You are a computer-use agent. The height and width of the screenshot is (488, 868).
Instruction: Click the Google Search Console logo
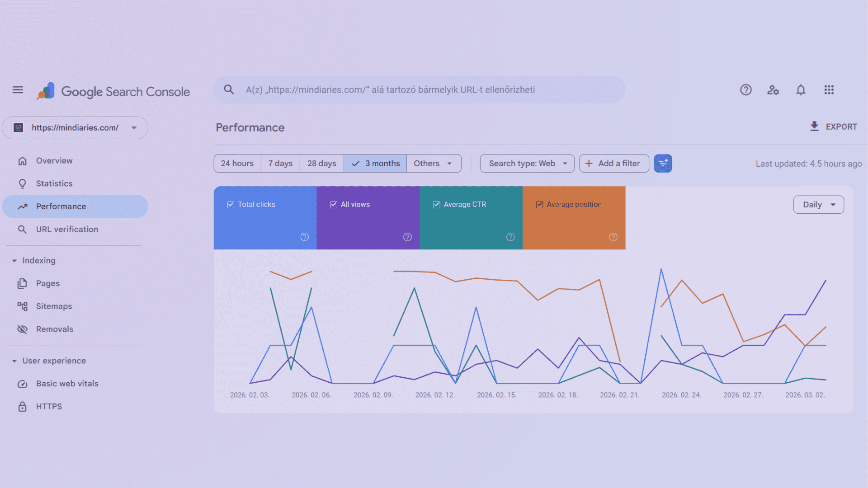pos(113,91)
